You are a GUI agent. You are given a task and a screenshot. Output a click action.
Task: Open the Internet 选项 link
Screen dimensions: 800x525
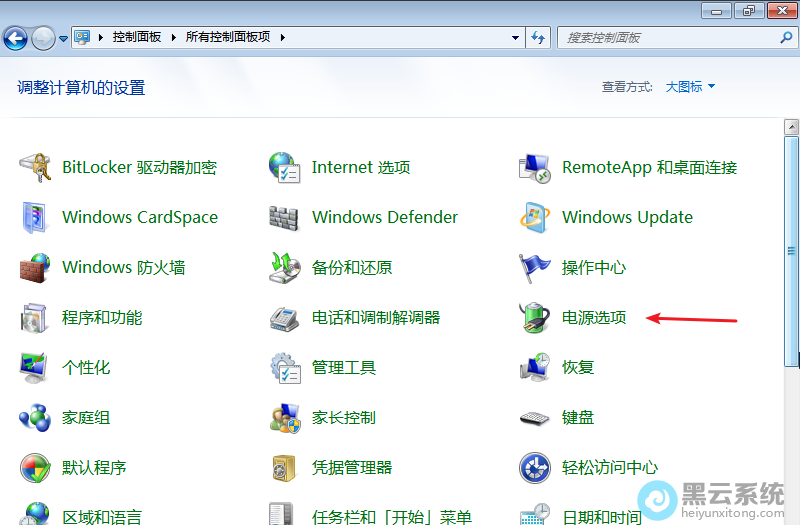361,168
